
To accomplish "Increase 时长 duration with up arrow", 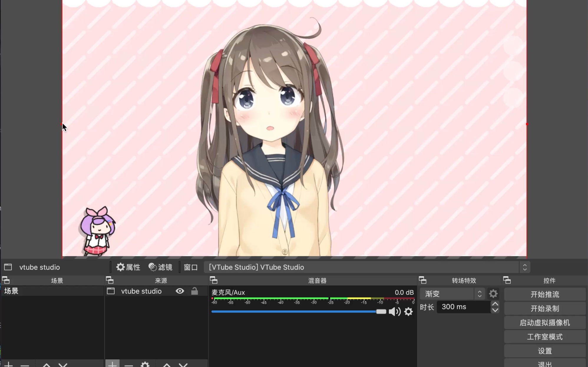I will (x=495, y=304).
